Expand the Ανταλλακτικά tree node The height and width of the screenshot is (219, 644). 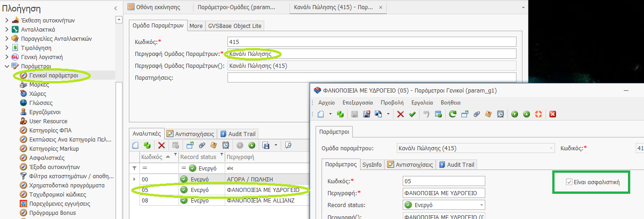click(x=6, y=29)
